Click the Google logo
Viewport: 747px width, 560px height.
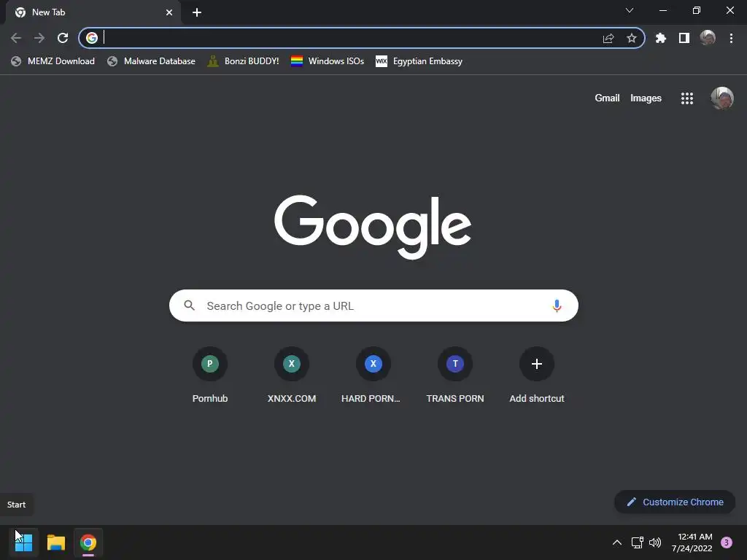[x=373, y=227]
